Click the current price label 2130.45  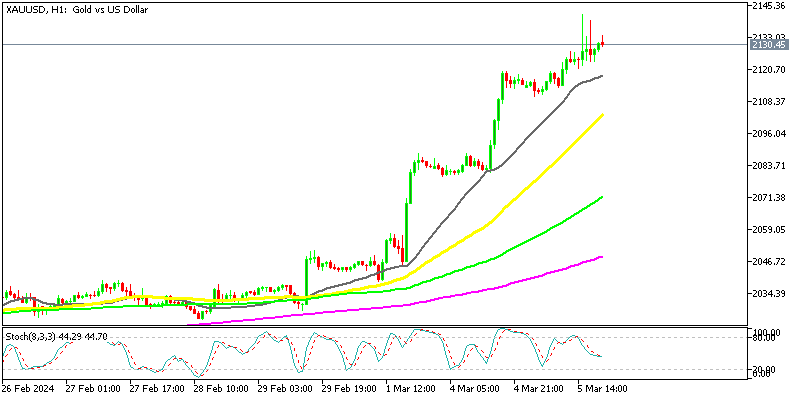769,45
